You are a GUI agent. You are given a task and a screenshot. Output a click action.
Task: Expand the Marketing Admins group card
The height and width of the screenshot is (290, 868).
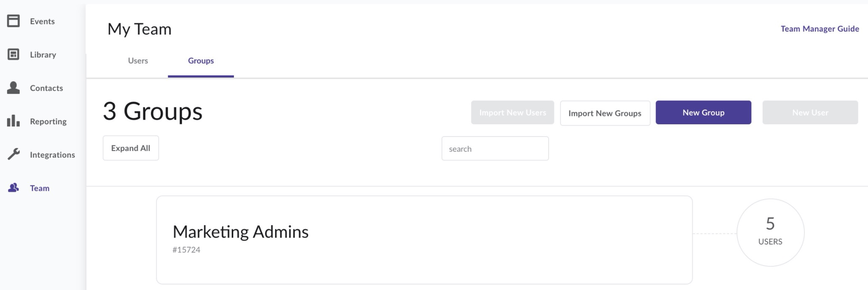point(424,240)
